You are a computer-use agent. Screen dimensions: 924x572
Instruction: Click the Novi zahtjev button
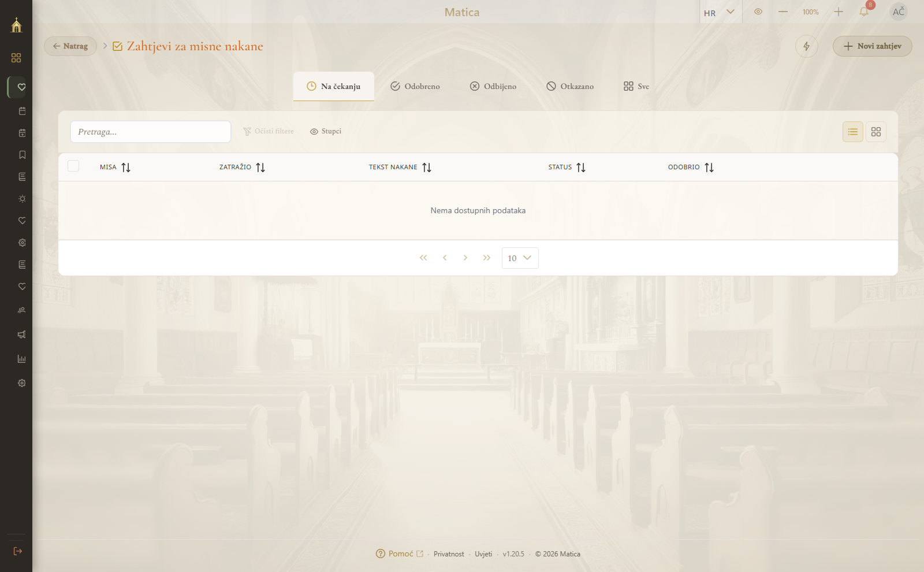pos(873,46)
